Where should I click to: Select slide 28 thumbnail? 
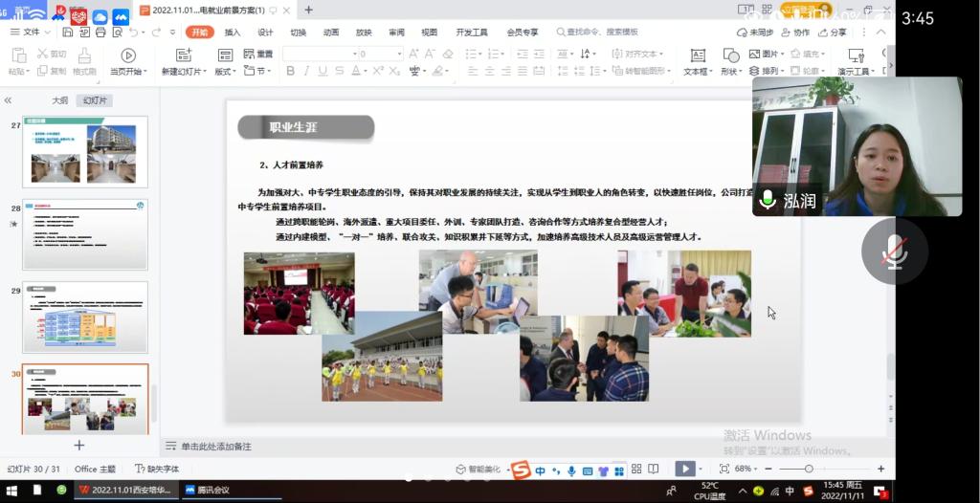point(85,234)
